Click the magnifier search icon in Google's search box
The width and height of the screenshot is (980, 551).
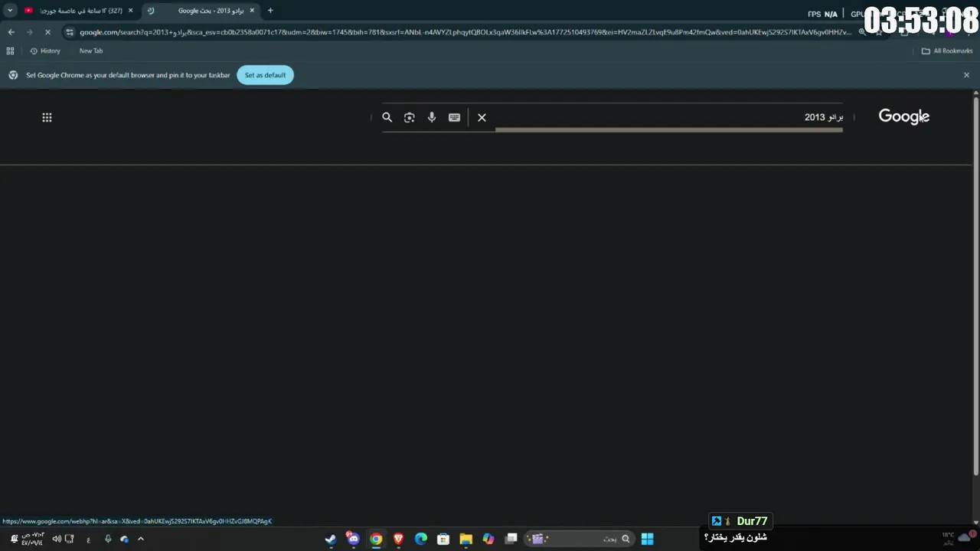(x=387, y=117)
